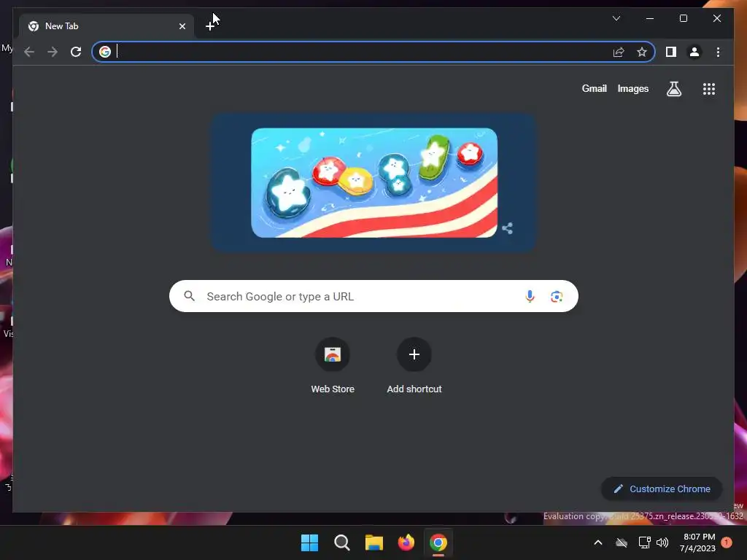
Task: Maximize the Chrome window
Action: click(683, 18)
